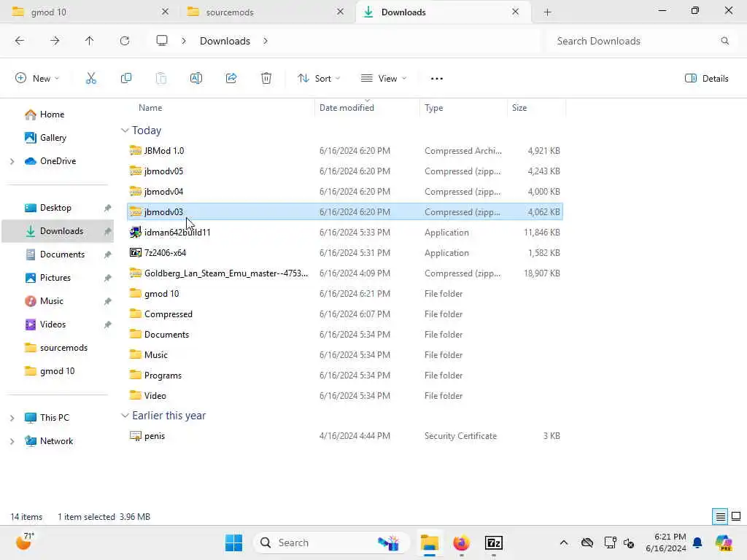Image resolution: width=747 pixels, height=560 pixels.
Task: Sort by Date modified column header
Action: (x=367, y=108)
